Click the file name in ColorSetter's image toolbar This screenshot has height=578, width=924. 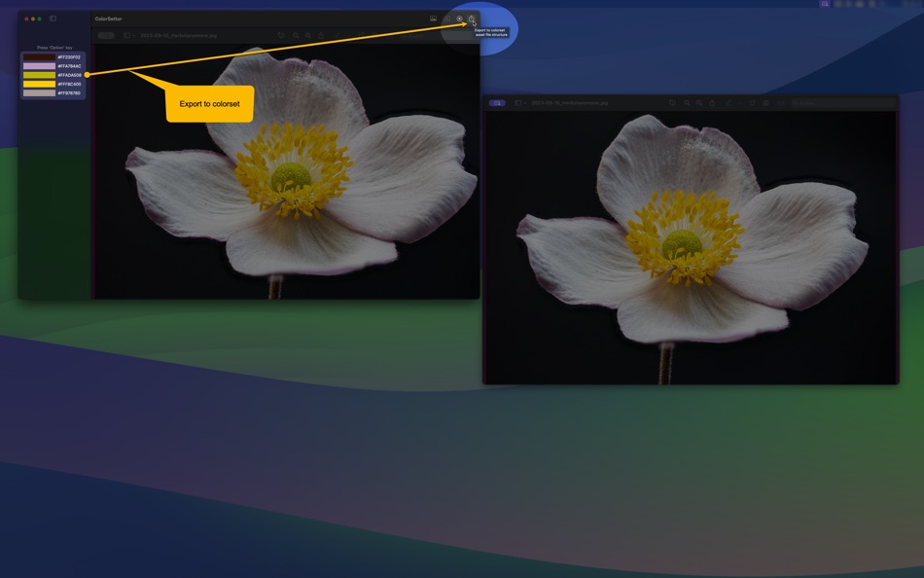coord(179,35)
